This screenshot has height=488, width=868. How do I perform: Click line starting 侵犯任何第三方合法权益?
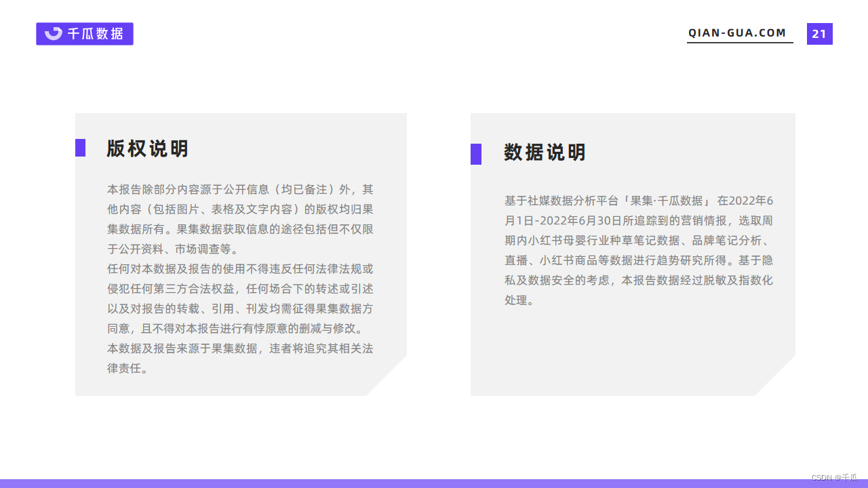pyautogui.click(x=240, y=289)
